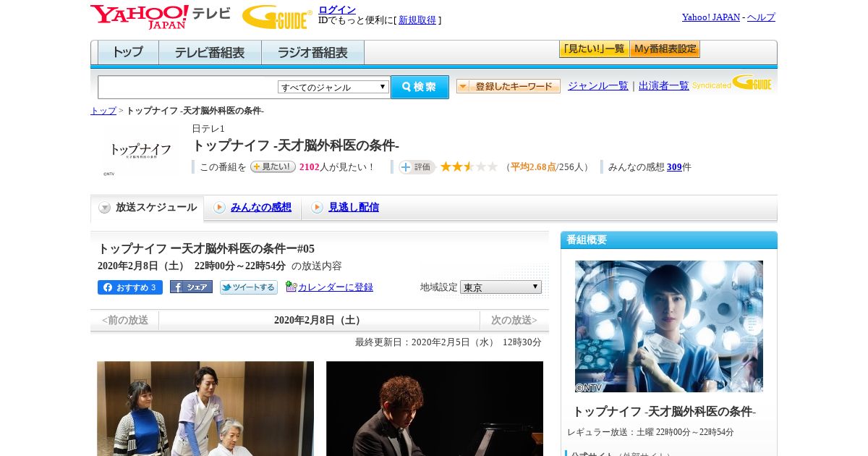Expand the すべてのジャンル dropdown
Viewport: 868px width, 456px height.
click(333, 87)
